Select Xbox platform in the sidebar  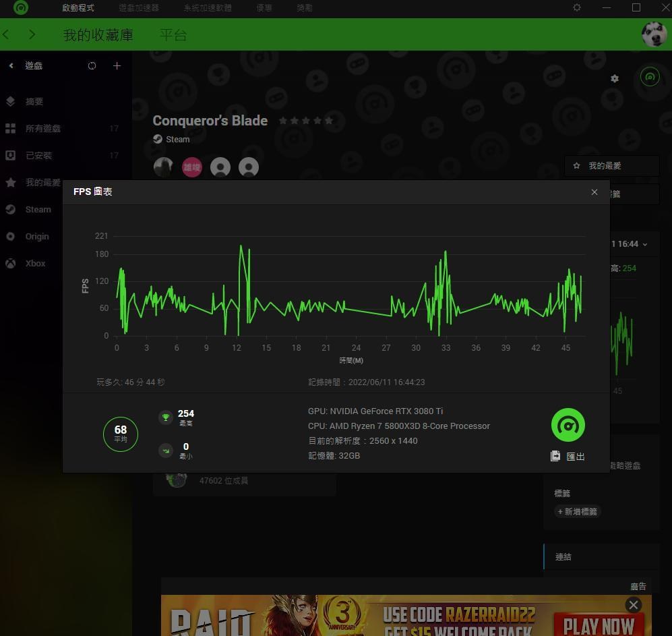pos(35,264)
